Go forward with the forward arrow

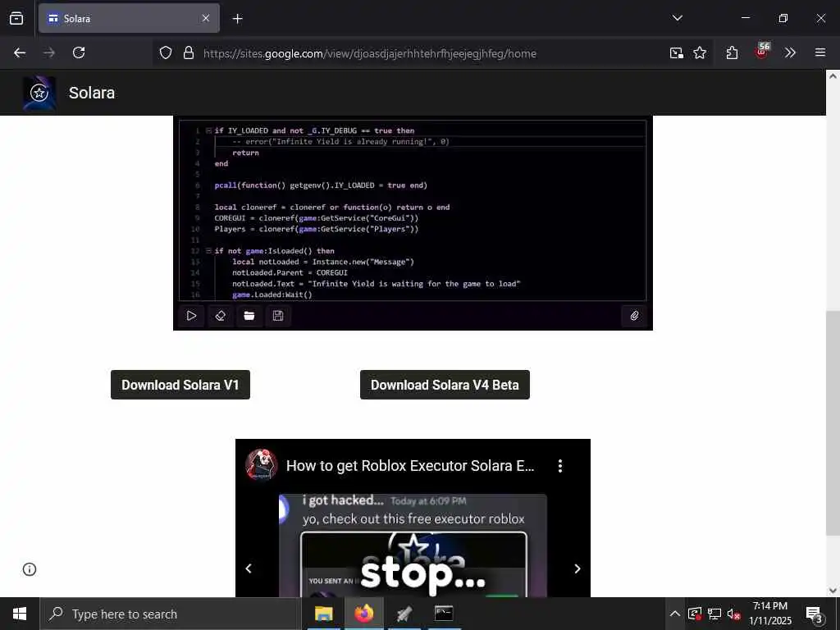(49, 52)
